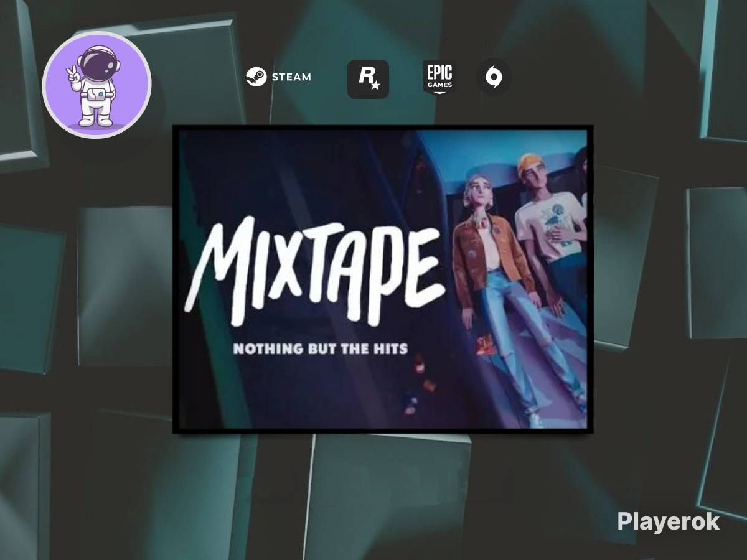
Task: Click the NOTHING BUT THE HITS tagline
Action: [321, 348]
